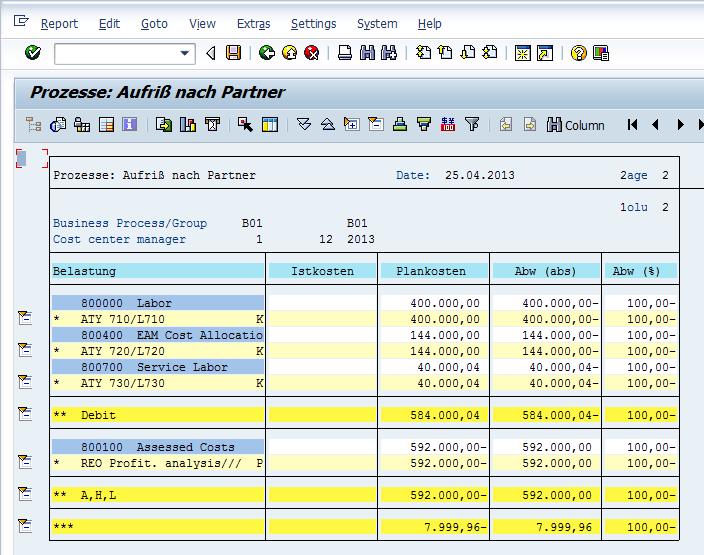This screenshot has height=555, width=704.
Task: Move to next column arrow
Action: point(680,124)
